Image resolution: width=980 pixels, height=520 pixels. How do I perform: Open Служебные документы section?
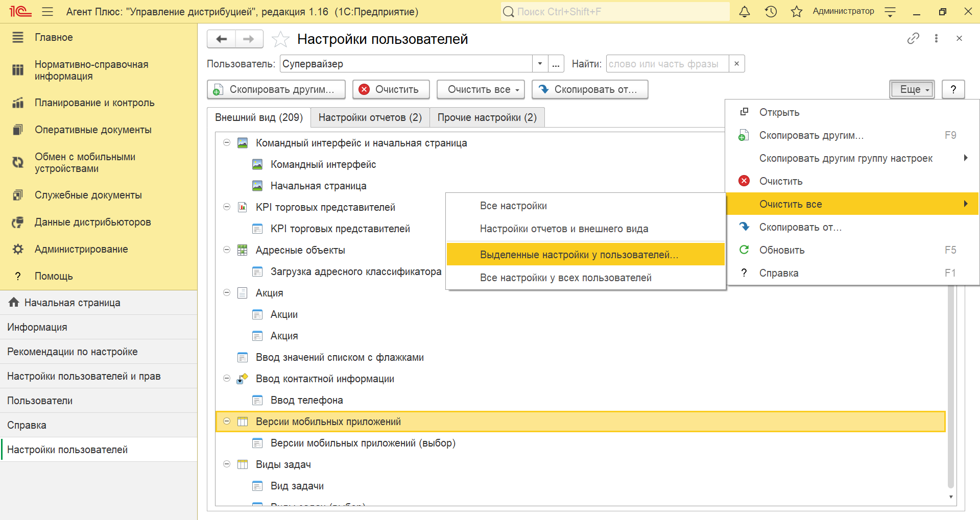coord(99,195)
